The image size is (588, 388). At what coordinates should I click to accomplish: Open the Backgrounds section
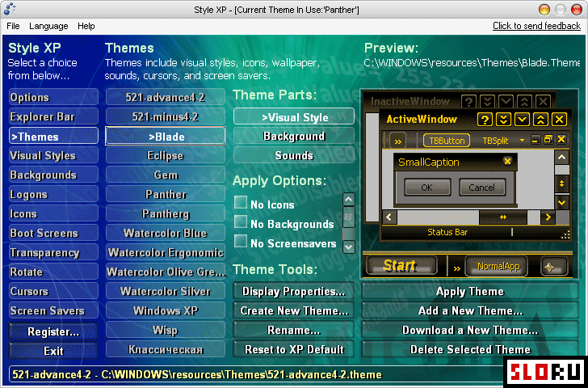point(53,175)
